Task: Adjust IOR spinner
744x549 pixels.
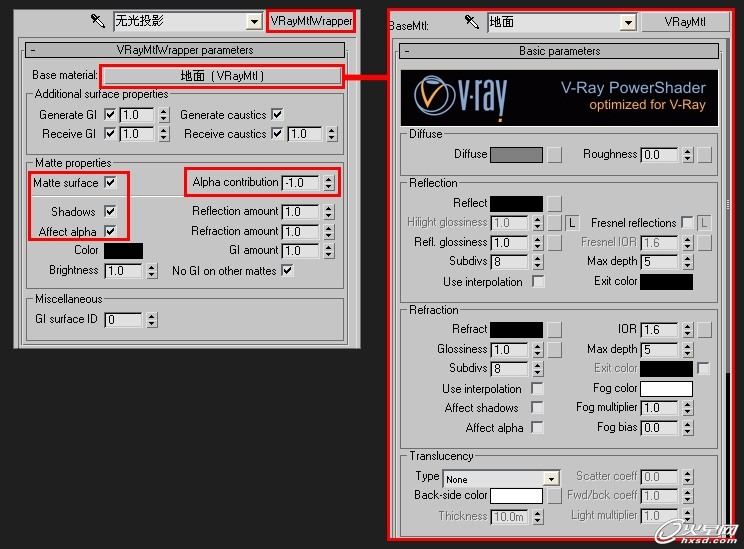Action: click(x=688, y=329)
